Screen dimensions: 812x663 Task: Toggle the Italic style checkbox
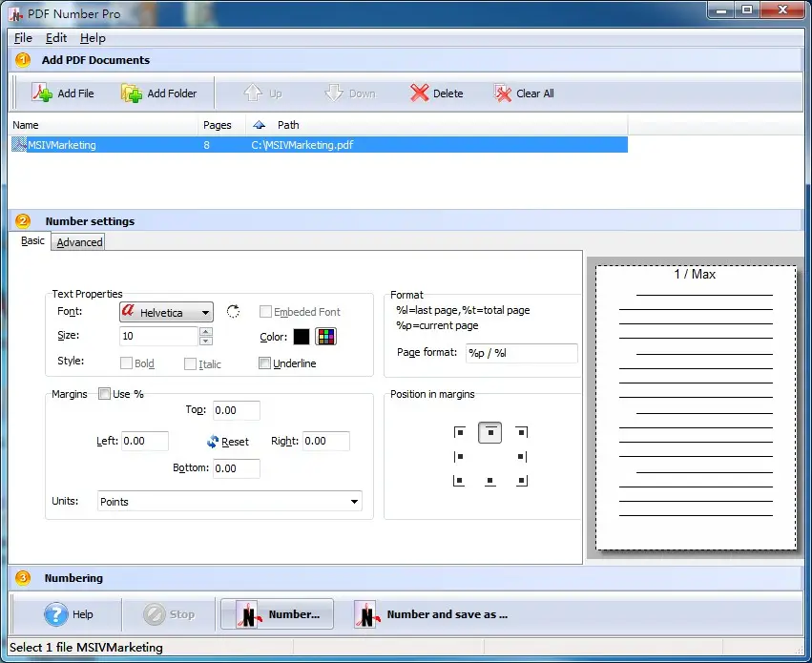190,363
